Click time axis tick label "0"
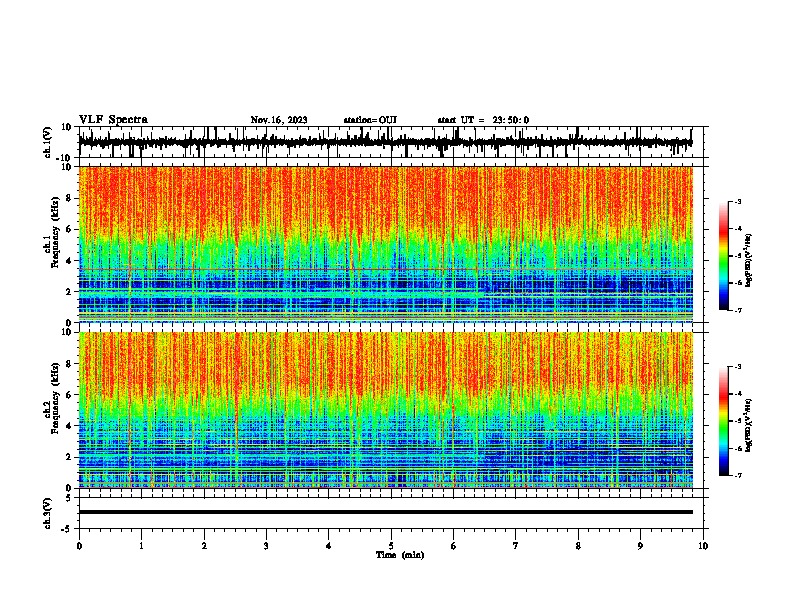 tap(79, 546)
